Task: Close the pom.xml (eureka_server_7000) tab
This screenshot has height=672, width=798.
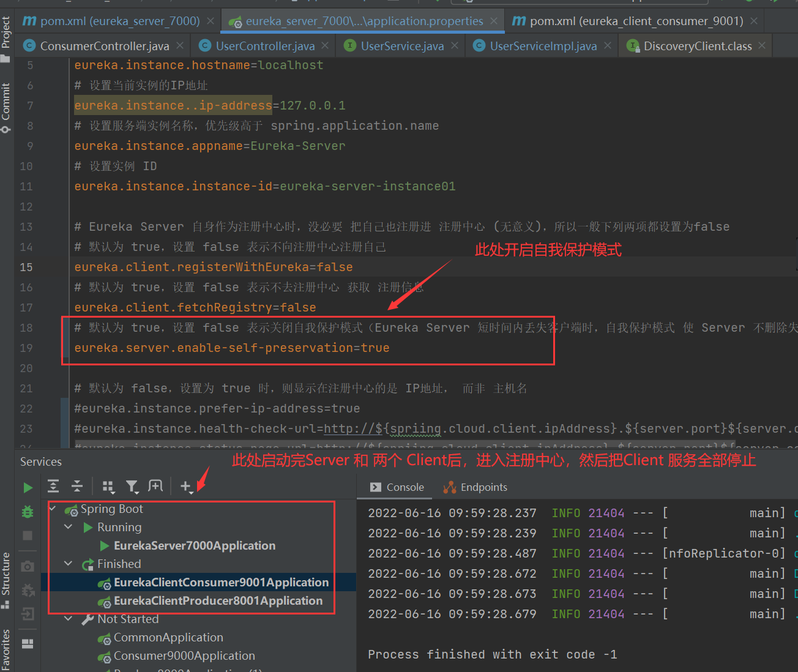Action: [x=211, y=21]
